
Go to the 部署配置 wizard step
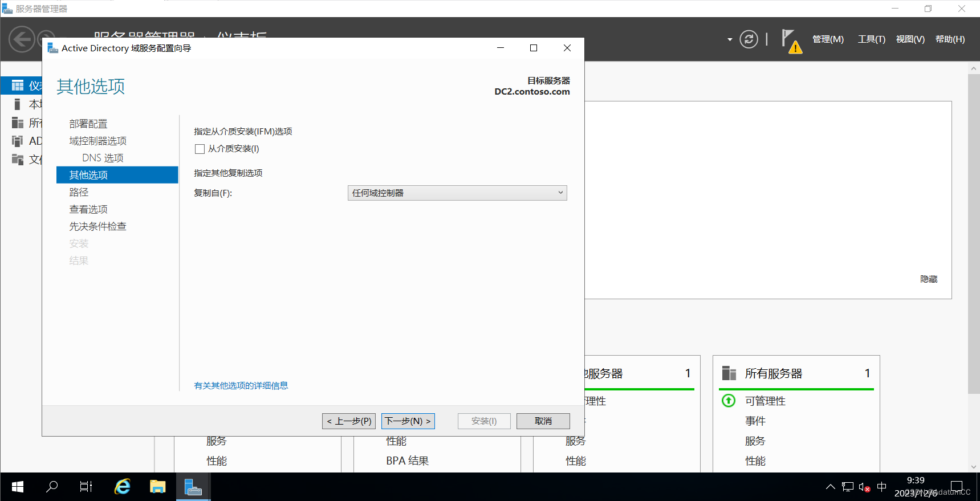[x=88, y=124]
